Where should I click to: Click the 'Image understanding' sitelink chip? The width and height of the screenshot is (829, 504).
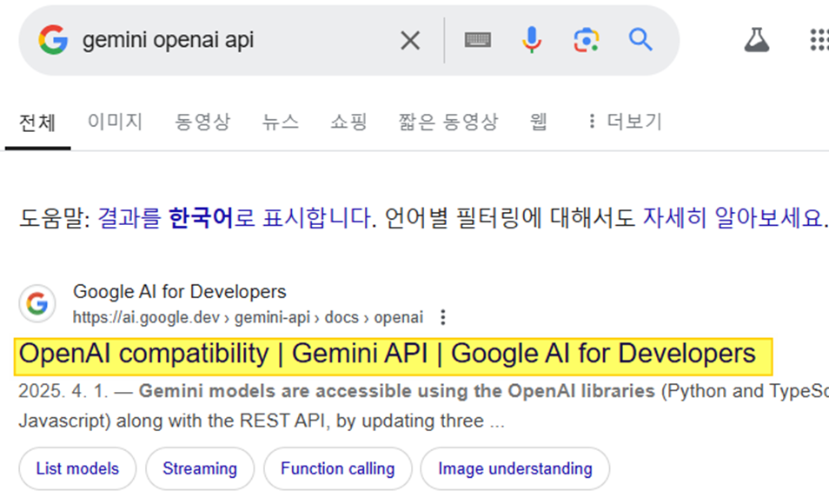(x=515, y=468)
